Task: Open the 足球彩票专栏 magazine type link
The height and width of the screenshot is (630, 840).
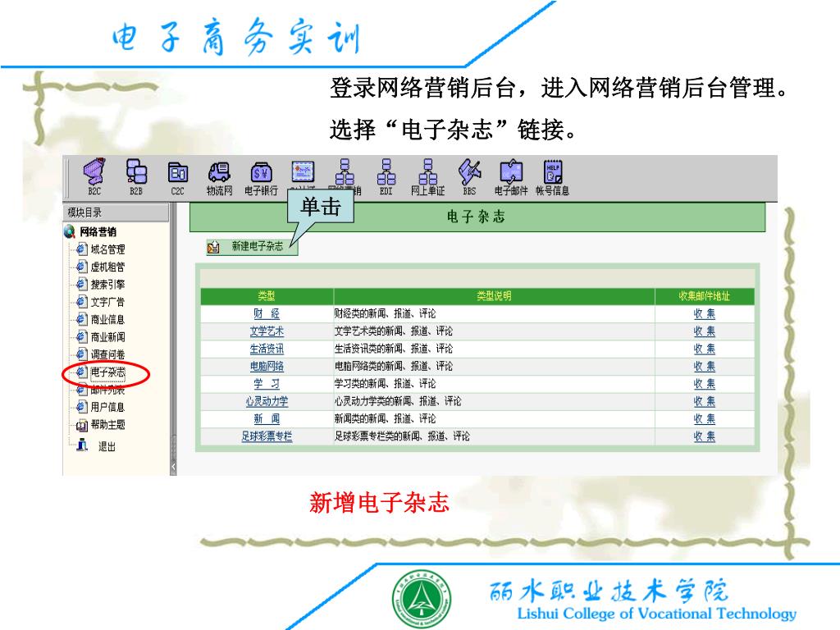Action: tap(267, 436)
